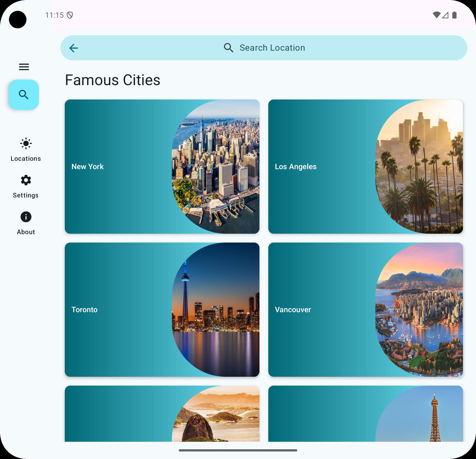Tap the Wi-Fi status bar icon
Image resolution: width=476 pixels, height=459 pixels.
click(436, 15)
